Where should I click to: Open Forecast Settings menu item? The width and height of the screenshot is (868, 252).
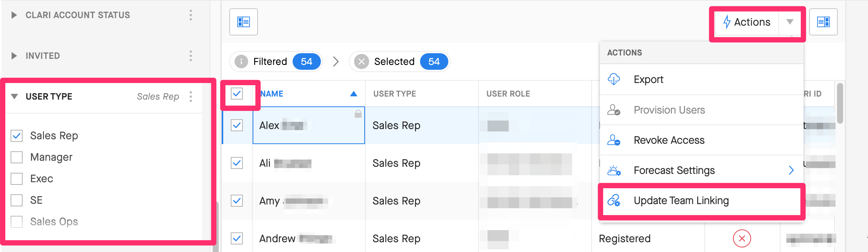[x=701, y=171]
